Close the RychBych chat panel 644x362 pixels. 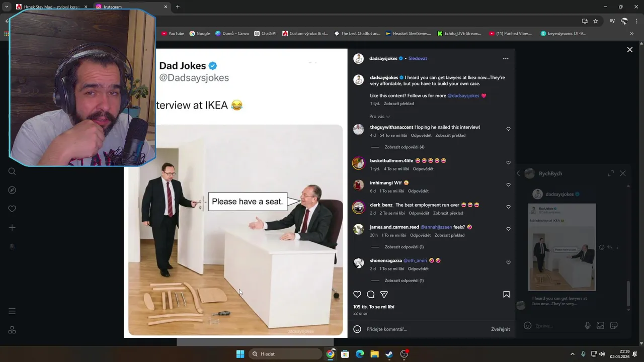coord(623,173)
